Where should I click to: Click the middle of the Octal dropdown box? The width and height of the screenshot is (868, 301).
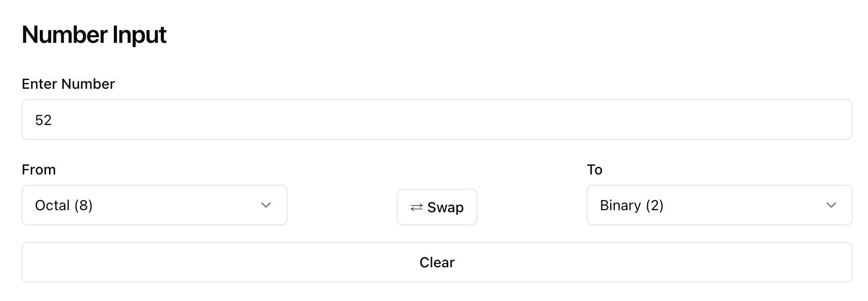(x=154, y=205)
